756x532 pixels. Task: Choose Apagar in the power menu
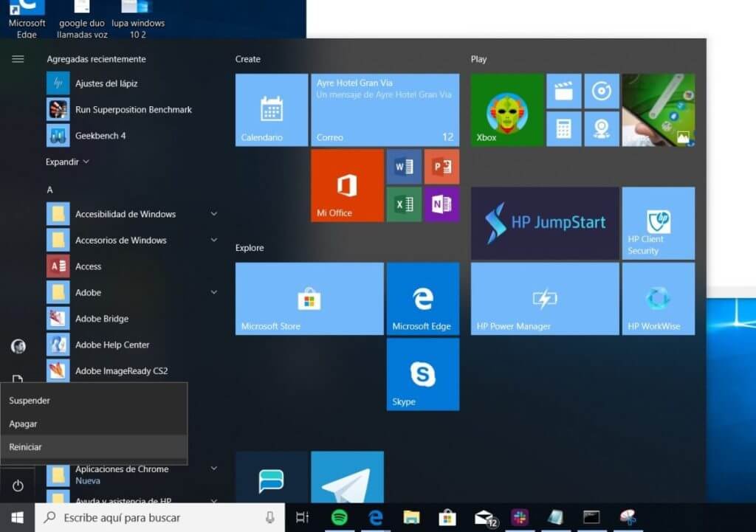[x=94, y=424]
